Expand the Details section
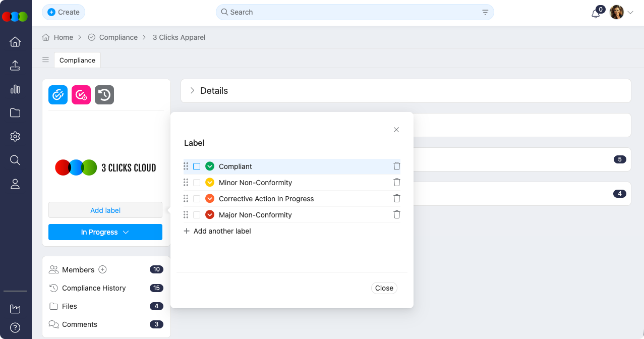The image size is (644, 339). pyautogui.click(x=192, y=90)
